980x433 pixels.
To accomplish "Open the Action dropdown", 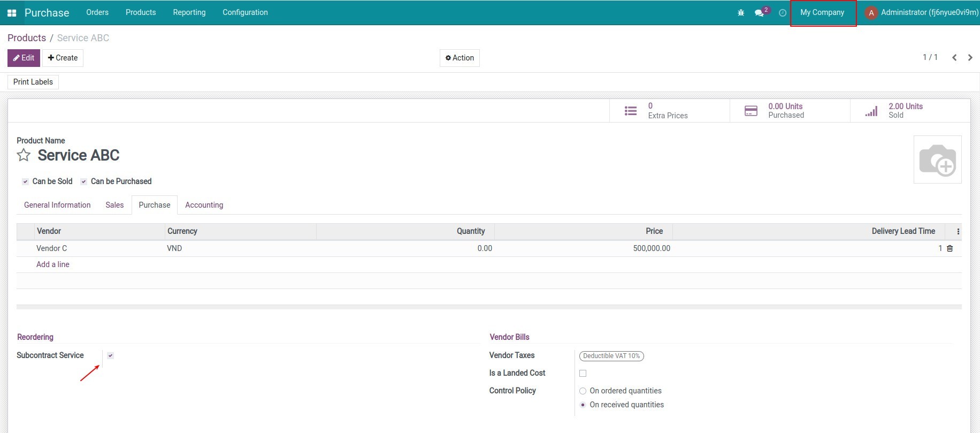I will click(460, 58).
